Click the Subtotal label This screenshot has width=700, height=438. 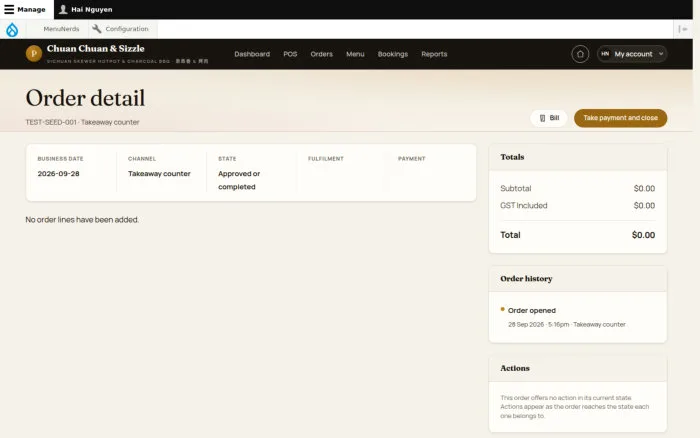click(516, 188)
